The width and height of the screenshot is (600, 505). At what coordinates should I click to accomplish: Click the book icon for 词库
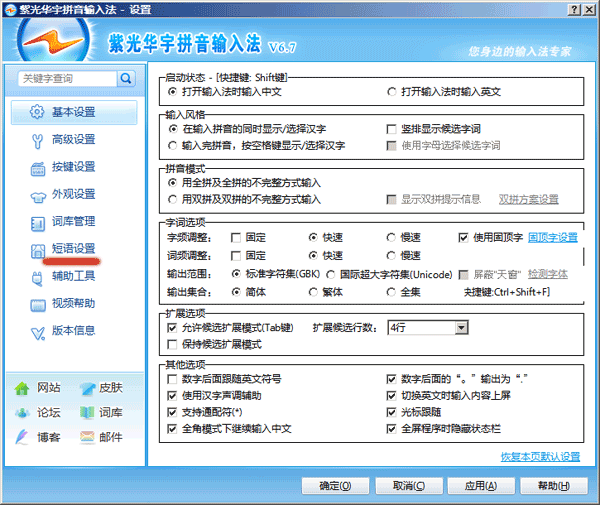click(87, 412)
